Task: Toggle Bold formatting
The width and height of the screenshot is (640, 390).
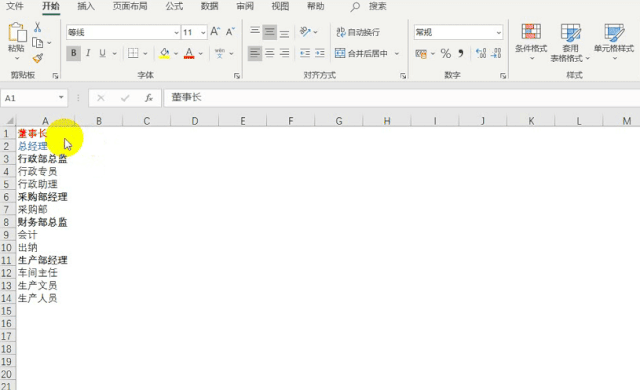Action: [x=73, y=53]
